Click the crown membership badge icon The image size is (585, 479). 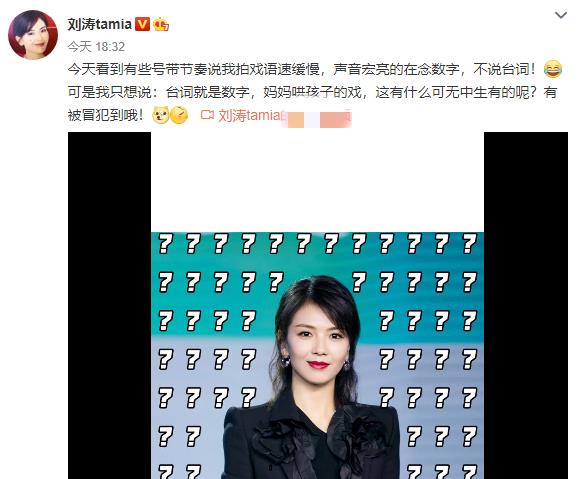point(161,24)
